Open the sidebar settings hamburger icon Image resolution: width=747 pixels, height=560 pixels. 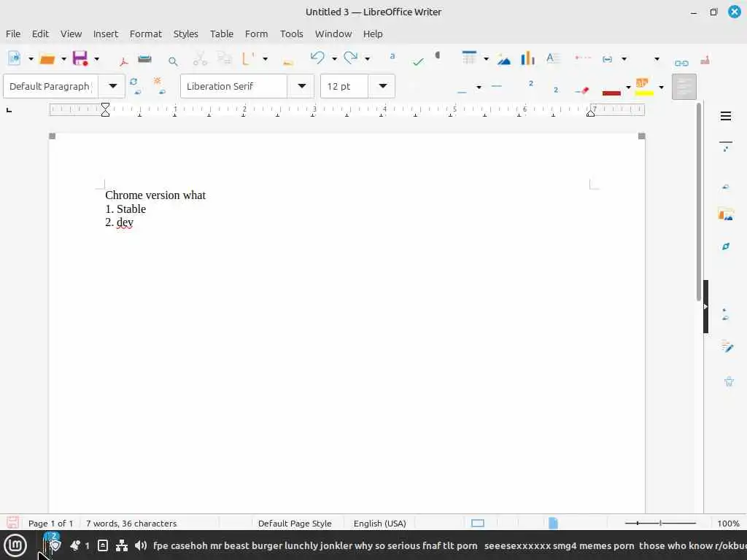726,116
